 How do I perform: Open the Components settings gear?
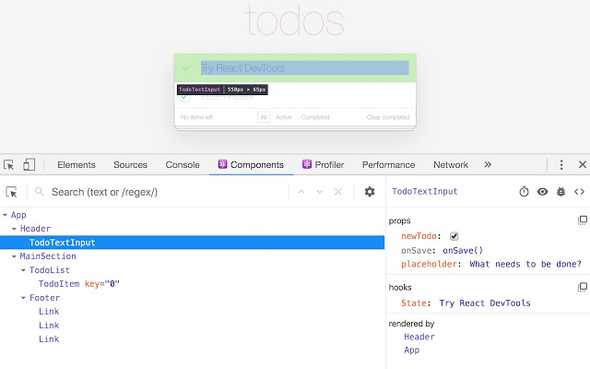(370, 192)
